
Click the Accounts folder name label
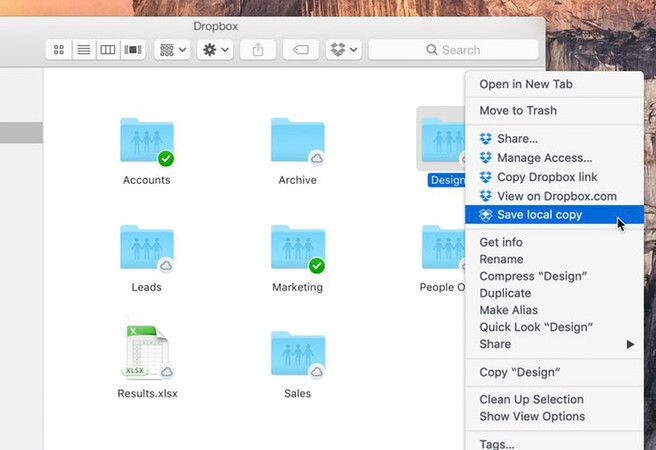[x=147, y=180]
